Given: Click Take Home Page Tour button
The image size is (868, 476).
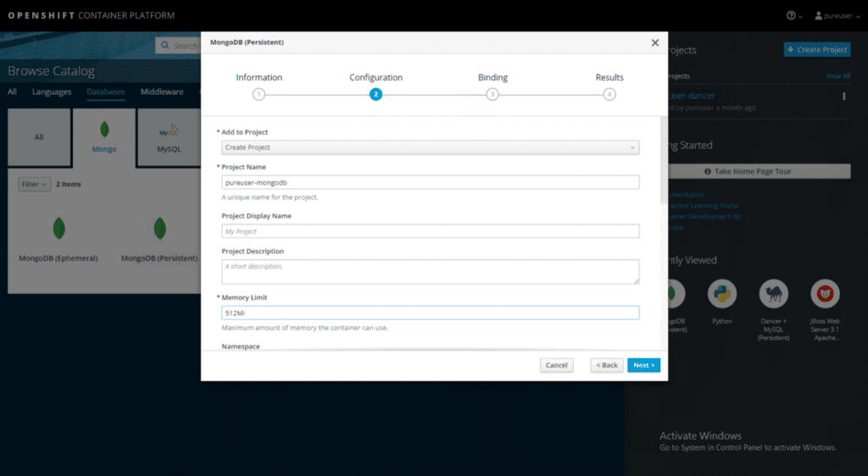Looking at the screenshot, I should click(x=759, y=171).
